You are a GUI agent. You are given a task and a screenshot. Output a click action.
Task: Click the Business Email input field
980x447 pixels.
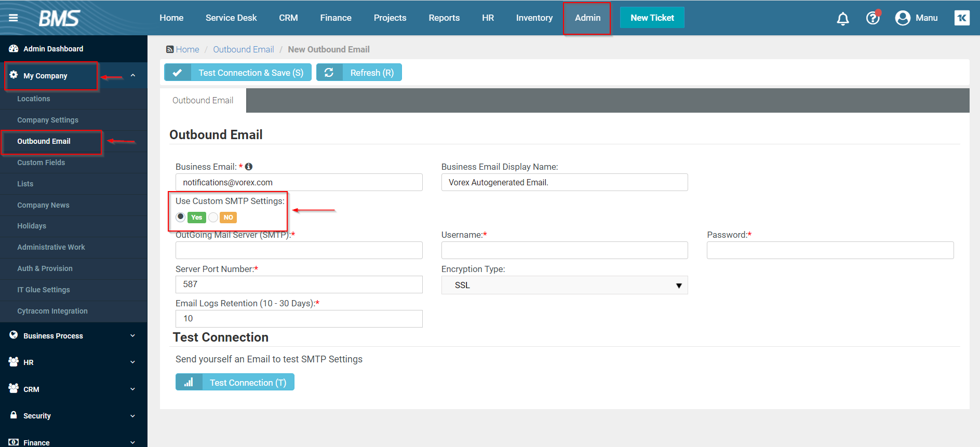click(299, 182)
